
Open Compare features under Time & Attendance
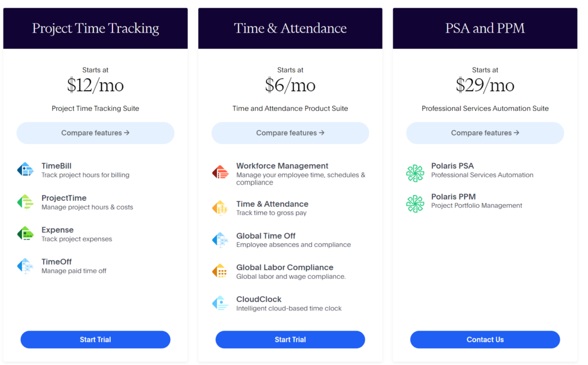click(x=290, y=133)
